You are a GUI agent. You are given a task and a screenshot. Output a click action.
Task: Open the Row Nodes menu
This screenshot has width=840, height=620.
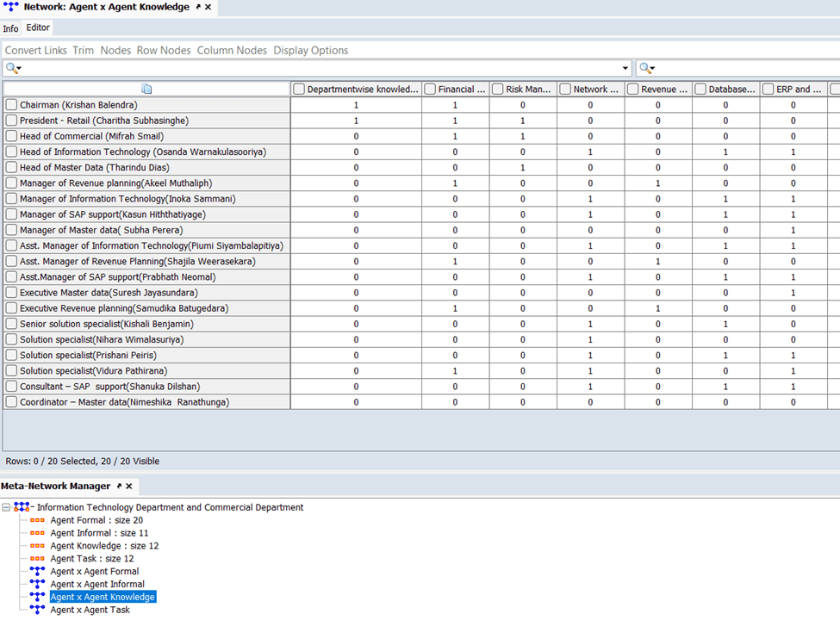[164, 51]
